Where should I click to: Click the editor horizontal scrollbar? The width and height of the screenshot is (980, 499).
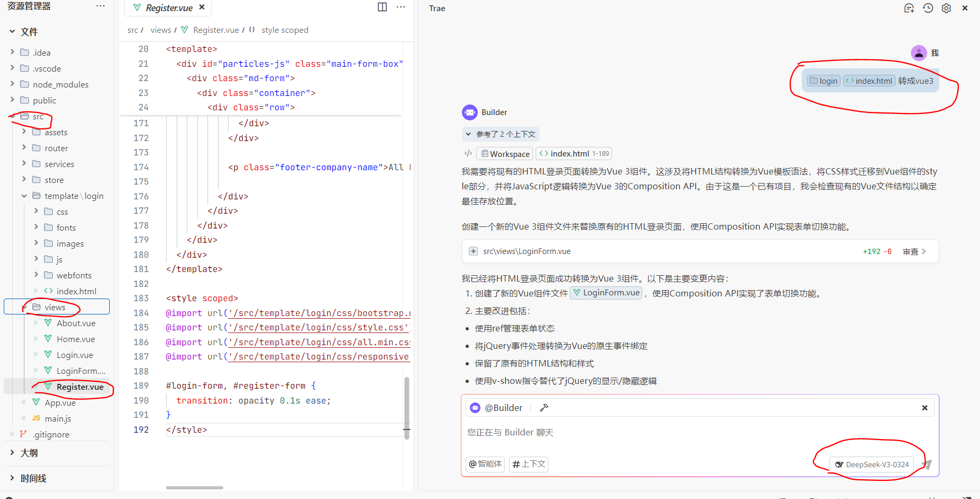(195, 487)
